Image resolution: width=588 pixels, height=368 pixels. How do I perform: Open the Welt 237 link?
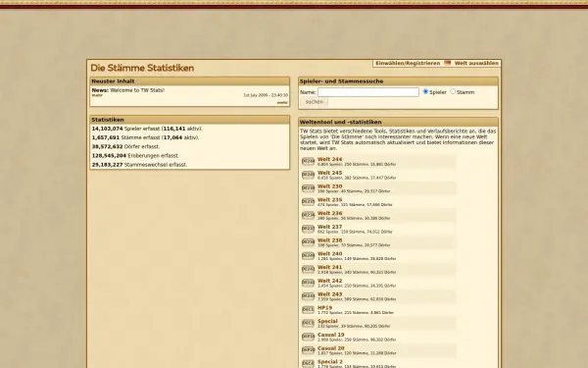[329, 227]
